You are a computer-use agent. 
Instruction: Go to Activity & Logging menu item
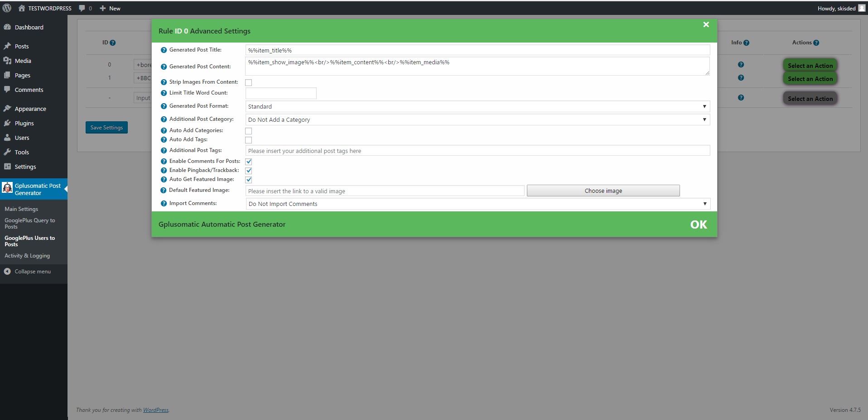(27, 255)
